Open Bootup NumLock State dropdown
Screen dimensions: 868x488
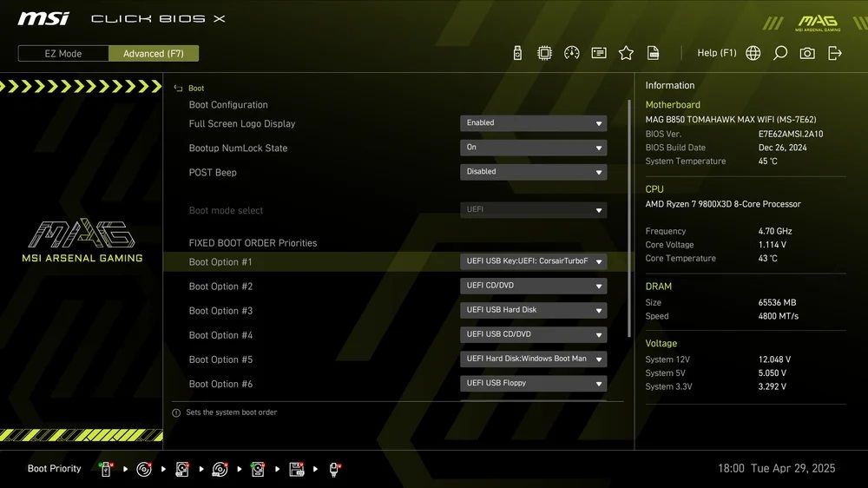(533, 148)
